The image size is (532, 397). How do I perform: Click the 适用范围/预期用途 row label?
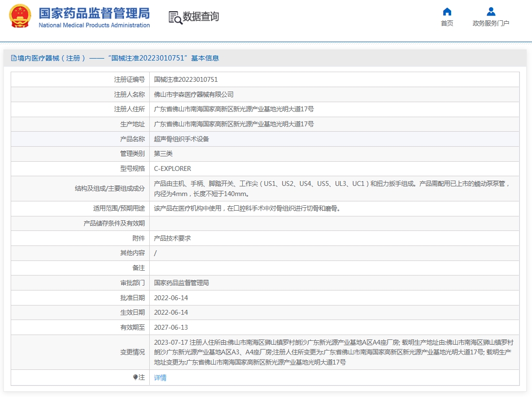(119, 208)
